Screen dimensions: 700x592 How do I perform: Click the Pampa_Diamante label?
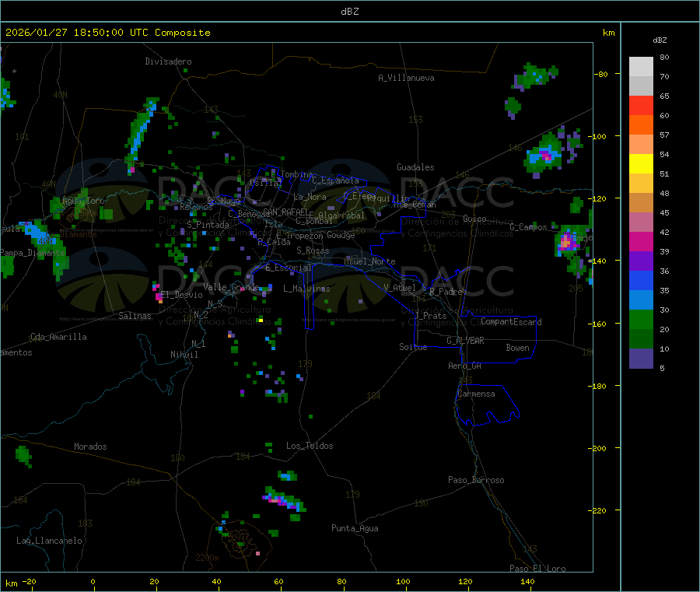tap(32, 253)
